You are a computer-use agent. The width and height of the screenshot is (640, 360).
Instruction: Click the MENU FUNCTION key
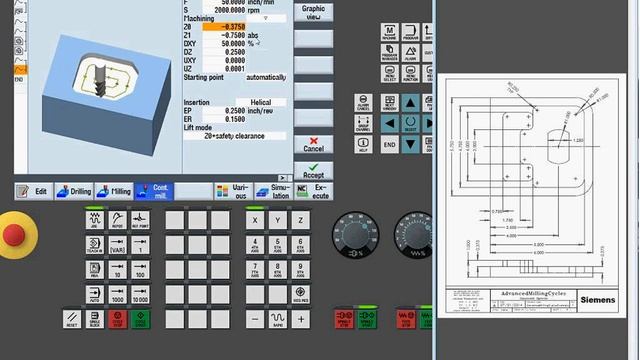click(410, 74)
